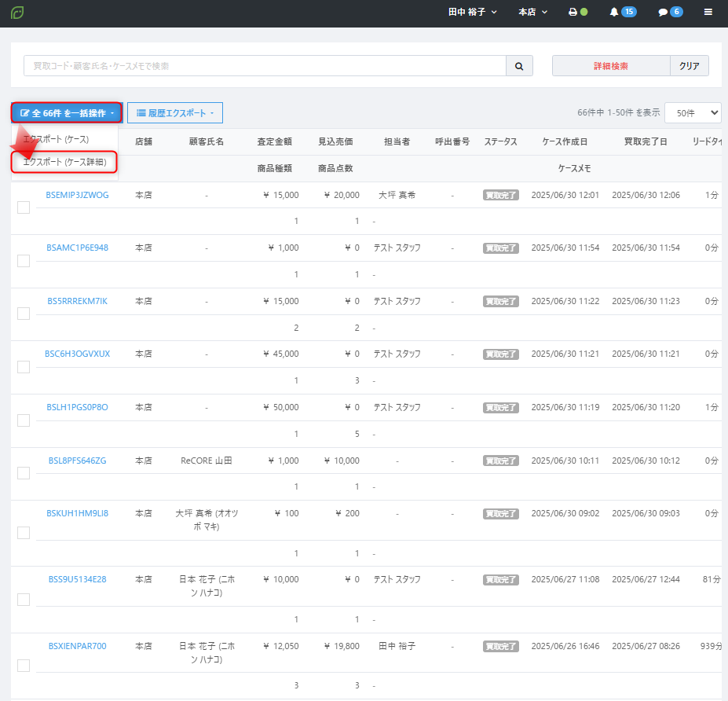Click the 履歴エクスポート button

[x=174, y=113]
